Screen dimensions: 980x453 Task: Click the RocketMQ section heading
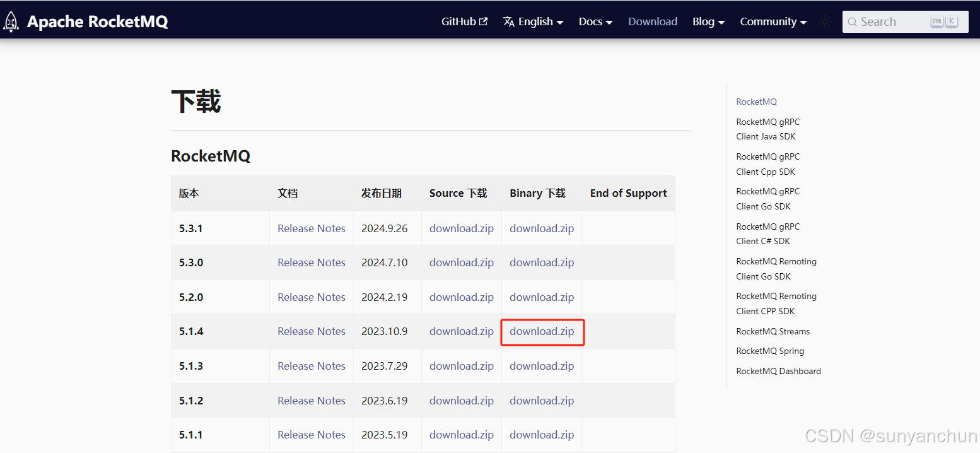coord(211,156)
